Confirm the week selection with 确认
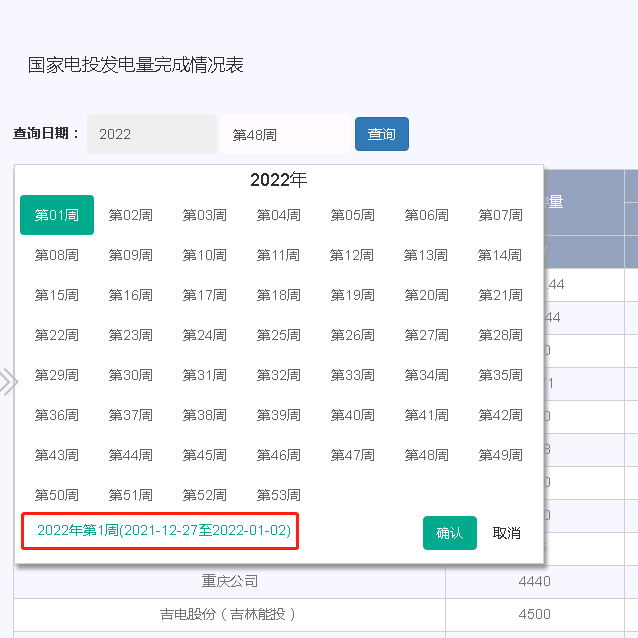The height and width of the screenshot is (638, 638). (x=450, y=533)
